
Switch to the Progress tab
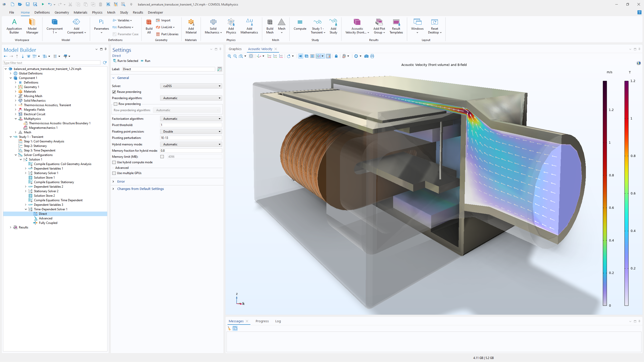[262, 321]
